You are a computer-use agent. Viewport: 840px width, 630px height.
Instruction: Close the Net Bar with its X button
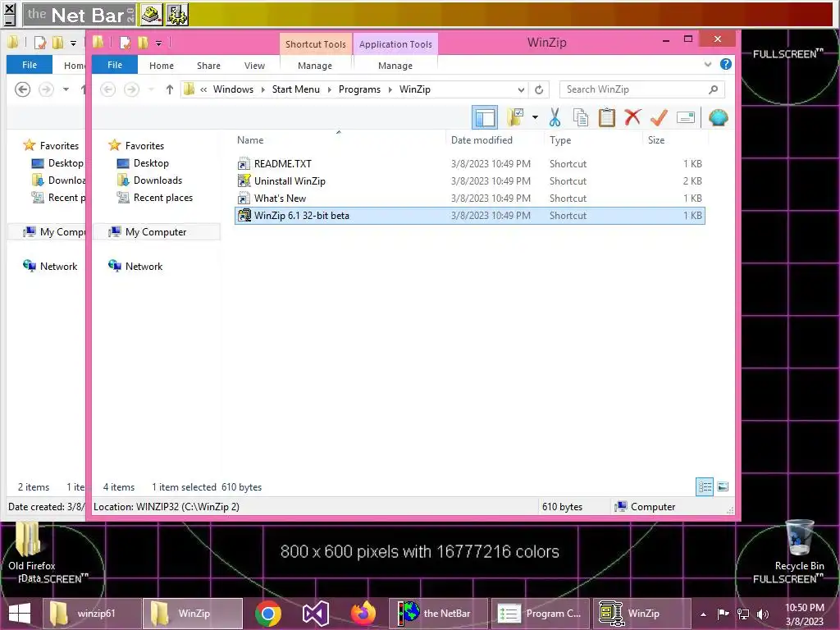pos(9,8)
